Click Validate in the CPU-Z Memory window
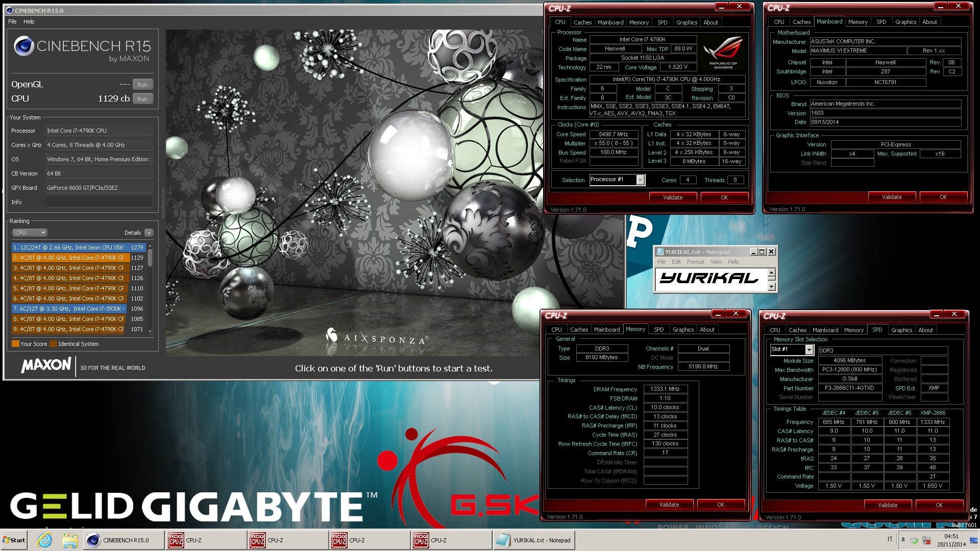This screenshot has height=551, width=980. 669,505
